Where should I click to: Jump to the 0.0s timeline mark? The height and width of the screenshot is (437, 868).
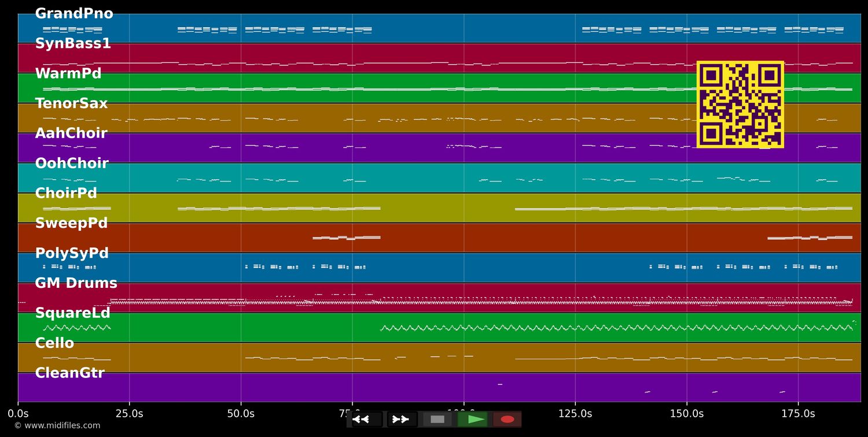pyautogui.click(x=19, y=413)
